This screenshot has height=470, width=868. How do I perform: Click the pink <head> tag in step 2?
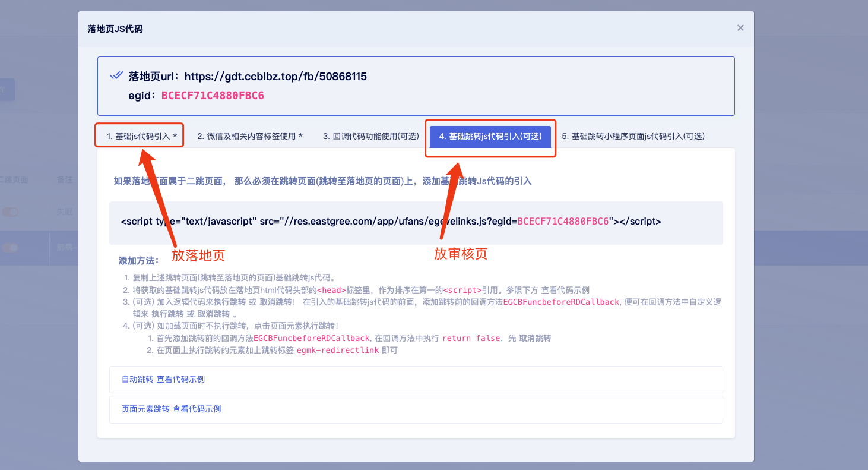pyautogui.click(x=331, y=290)
